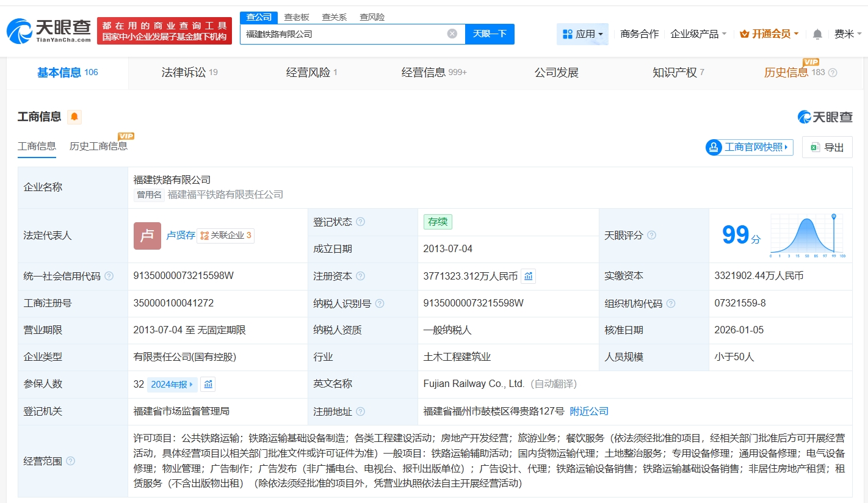Click help icon beside 天眼评分

(651, 236)
